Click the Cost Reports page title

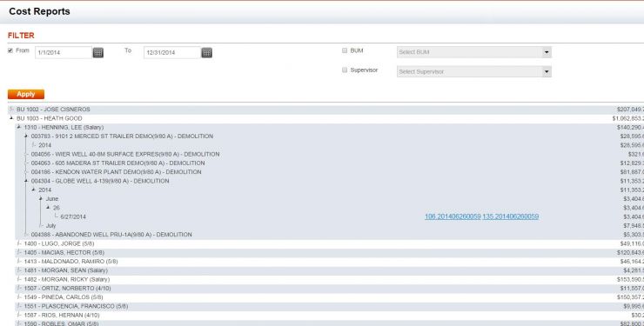tap(39, 11)
